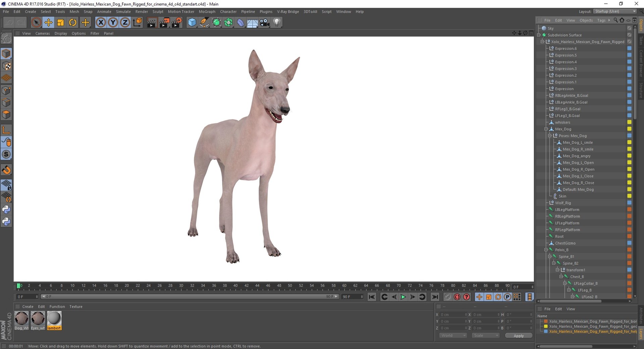Click the X position input field
The width and height of the screenshot is (644, 349).
[x=453, y=315]
